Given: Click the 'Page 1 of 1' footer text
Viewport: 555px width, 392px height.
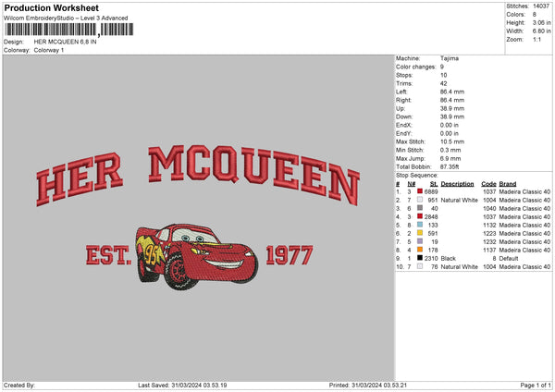Looking at the screenshot, I should [x=536, y=385].
